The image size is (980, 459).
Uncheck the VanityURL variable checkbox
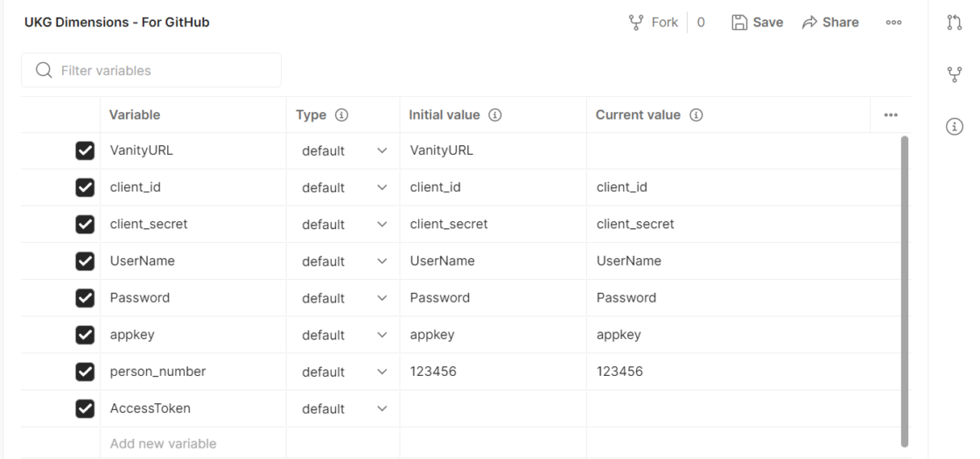[x=85, y=150]
